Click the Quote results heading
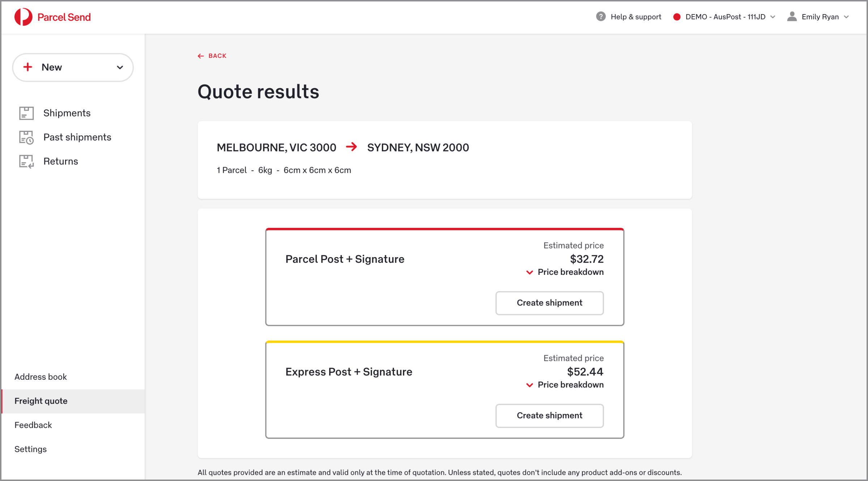The width and height of the screenshot is (868, 481). [258, 91]
